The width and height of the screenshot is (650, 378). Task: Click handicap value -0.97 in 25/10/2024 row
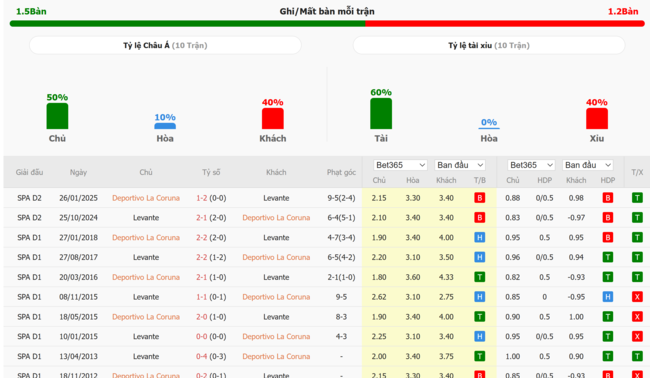(576, 218)
